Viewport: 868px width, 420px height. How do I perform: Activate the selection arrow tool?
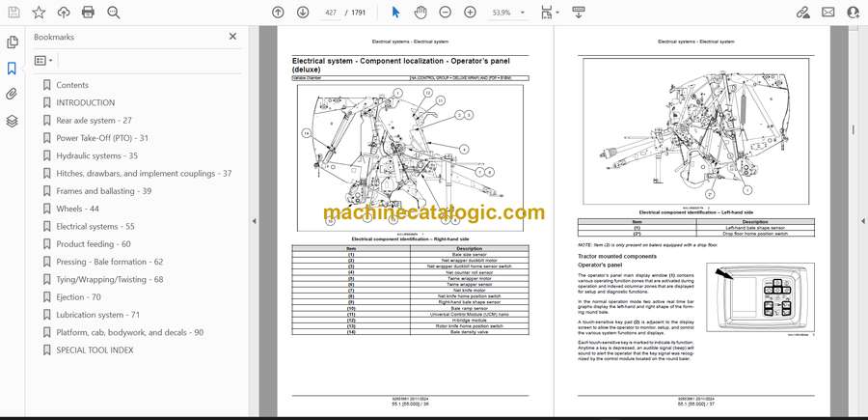tap(395, 13)
